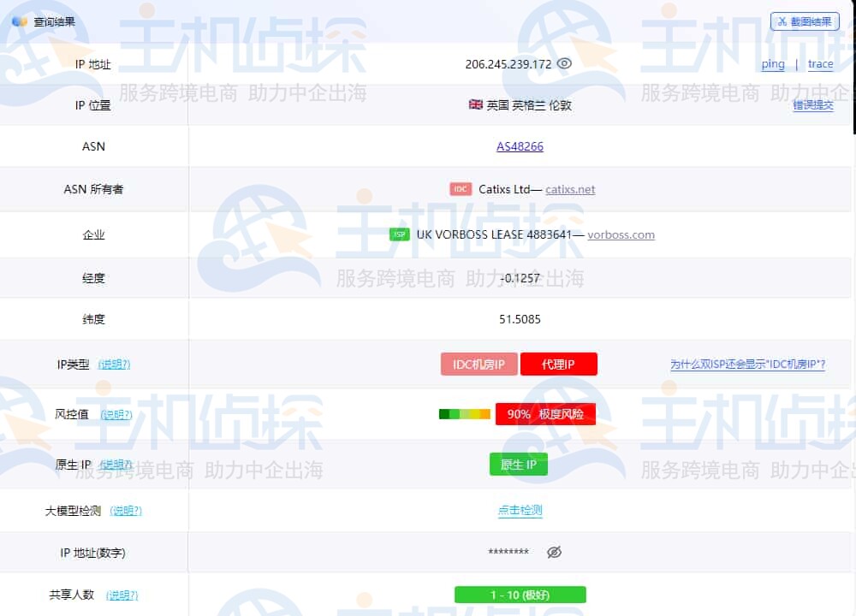Viewport: 856px width, 616px height.
Task: Click the 截图结果 screenshot button
Action: click(x=805, y=22)
